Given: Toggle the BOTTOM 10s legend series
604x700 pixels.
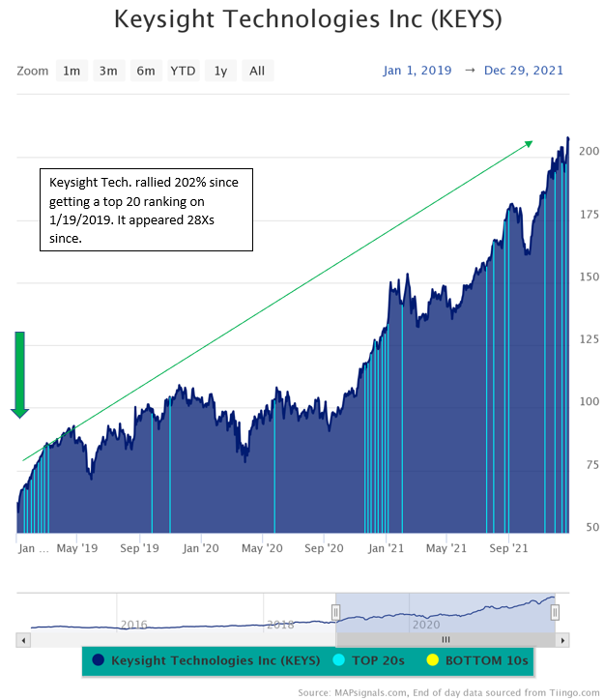Looking at the screenshot, I should pos(476,660).
